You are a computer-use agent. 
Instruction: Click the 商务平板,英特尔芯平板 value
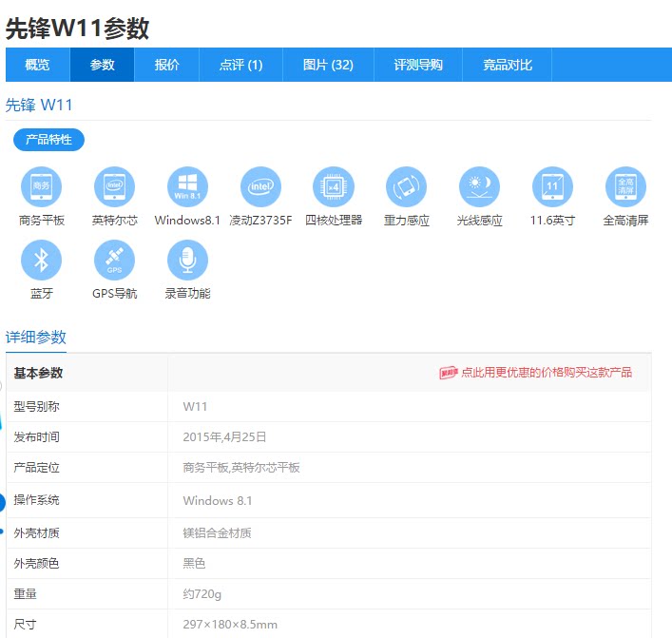click(241, 468)
